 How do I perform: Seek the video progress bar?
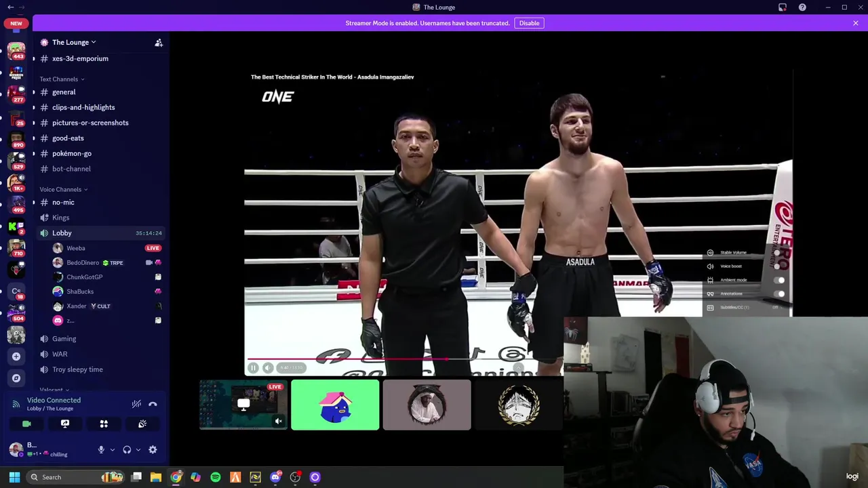pyautogui.click(x=404, y=359)
